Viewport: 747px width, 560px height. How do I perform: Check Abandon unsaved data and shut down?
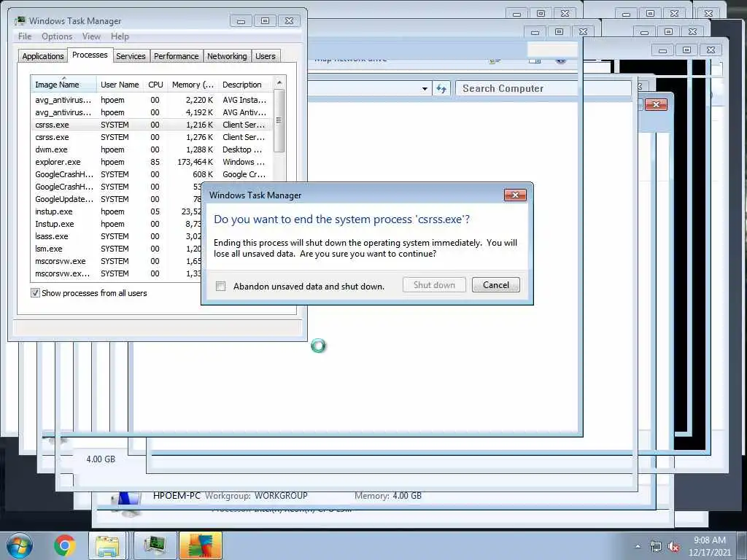click(x=220, y=286)
